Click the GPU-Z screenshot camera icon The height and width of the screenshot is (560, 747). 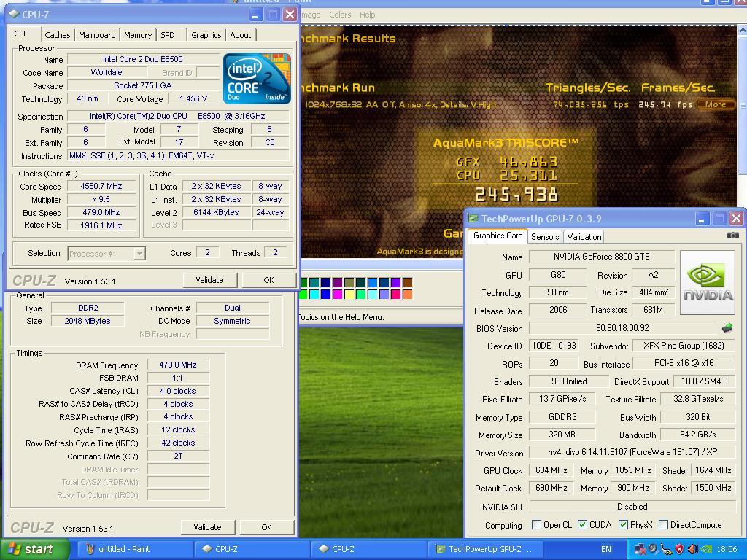click(732, 236)
